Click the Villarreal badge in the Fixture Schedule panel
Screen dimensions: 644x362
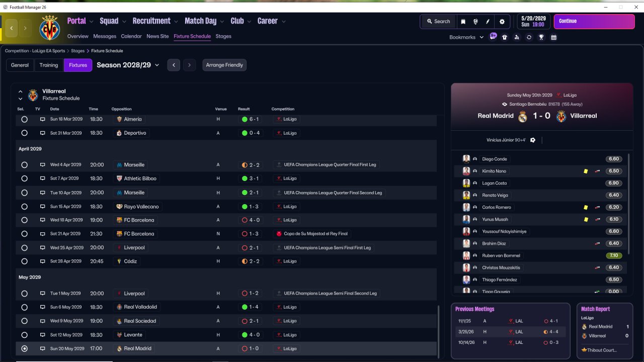pos(33,95)
